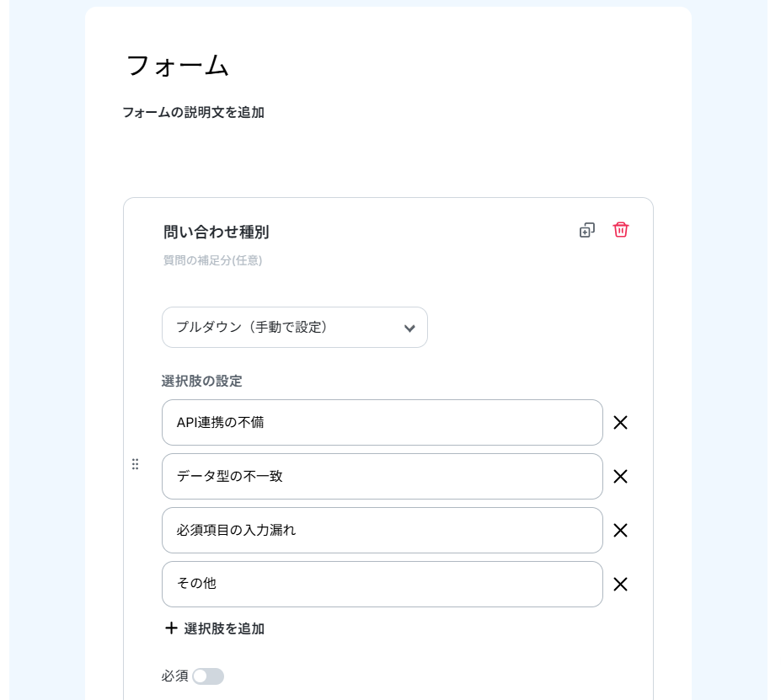Click the dropdown chevron arrow
The image size is (781, 700).
click(409, 329)
